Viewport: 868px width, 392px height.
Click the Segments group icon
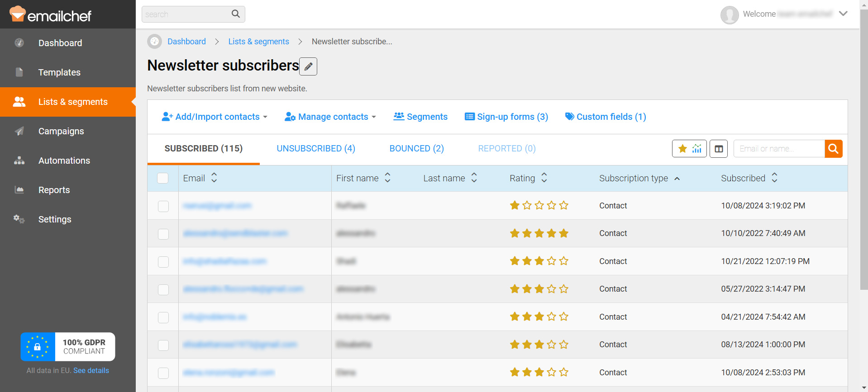coord(399,117)
